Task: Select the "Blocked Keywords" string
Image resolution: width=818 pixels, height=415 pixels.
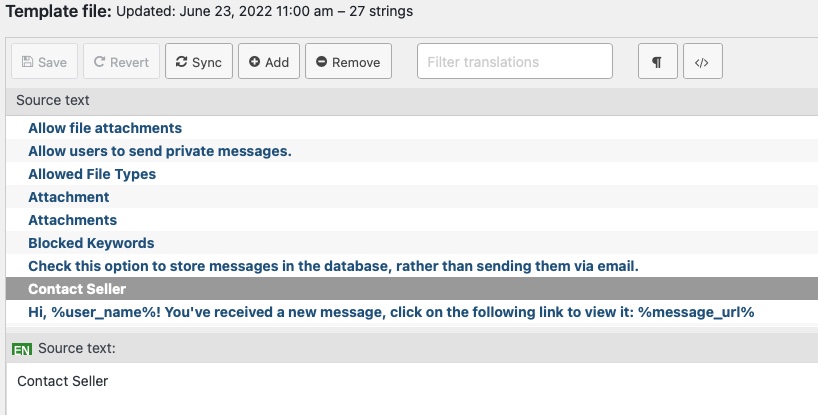Action: 412,242
